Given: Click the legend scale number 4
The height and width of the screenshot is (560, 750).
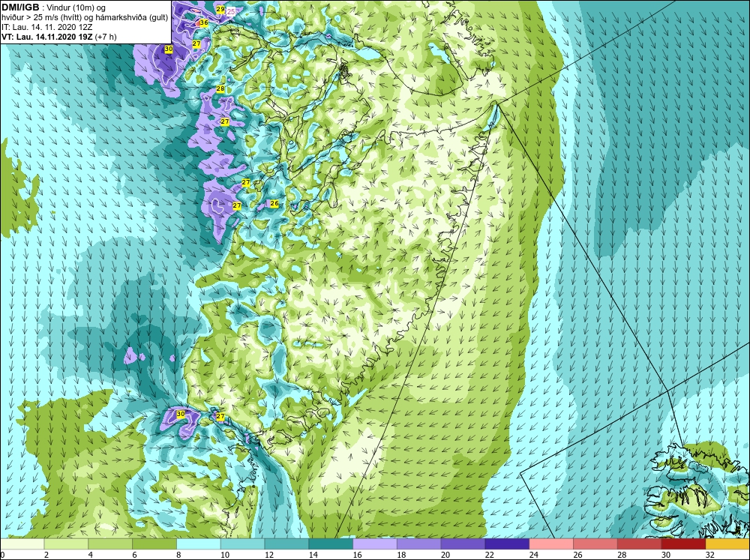Looking at the screenshot, I should tap(91, 555).
